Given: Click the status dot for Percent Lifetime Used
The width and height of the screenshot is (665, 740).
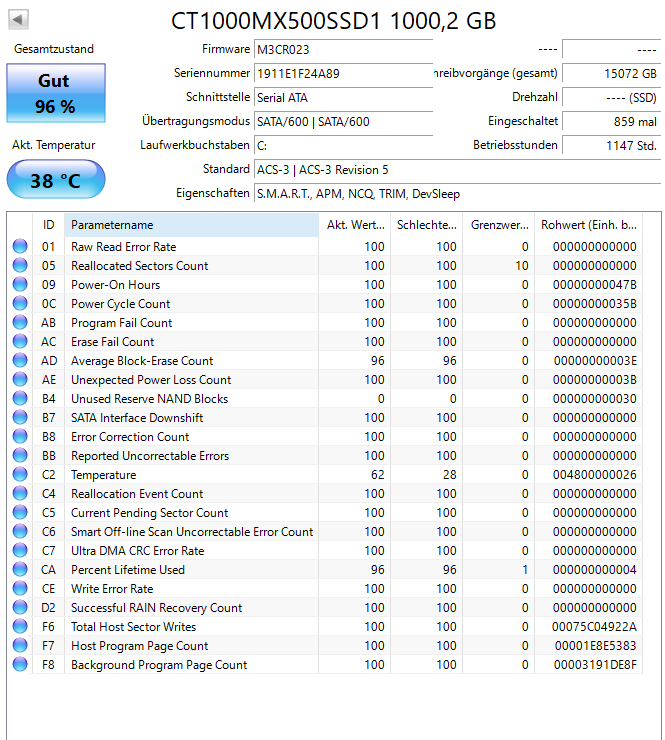Looking at the screenshot, I should click(20, 569).
